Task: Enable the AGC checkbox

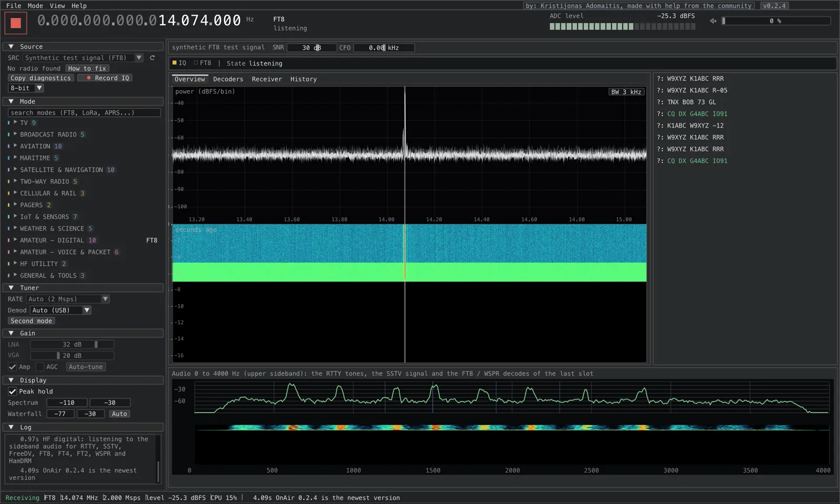Action: point(39,367)
